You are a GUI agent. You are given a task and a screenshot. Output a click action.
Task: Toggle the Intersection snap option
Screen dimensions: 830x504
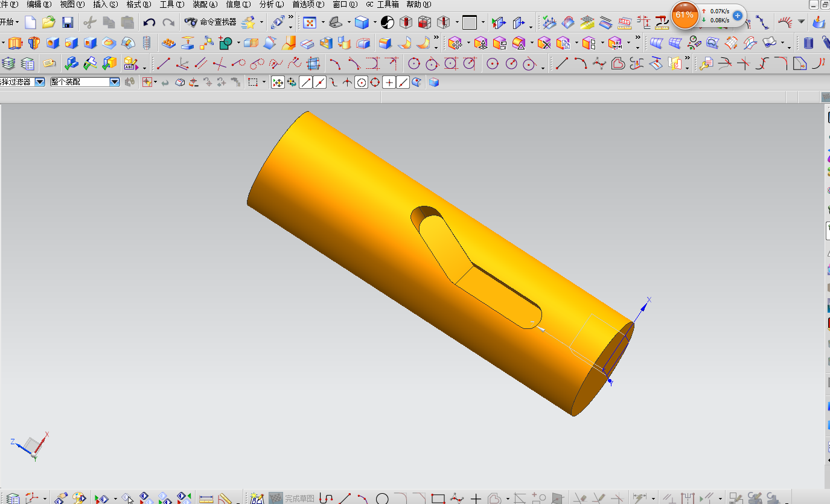(347, 82)
